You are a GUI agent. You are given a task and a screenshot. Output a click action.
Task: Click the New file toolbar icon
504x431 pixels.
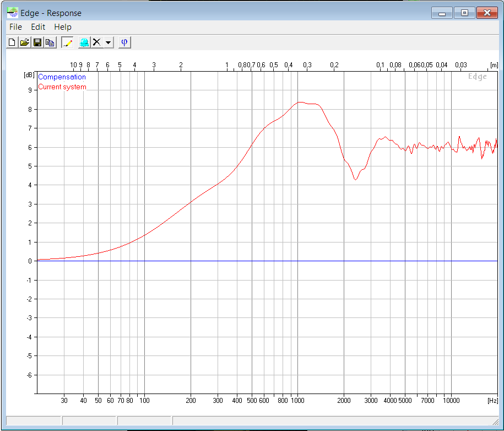pos(12,42)
